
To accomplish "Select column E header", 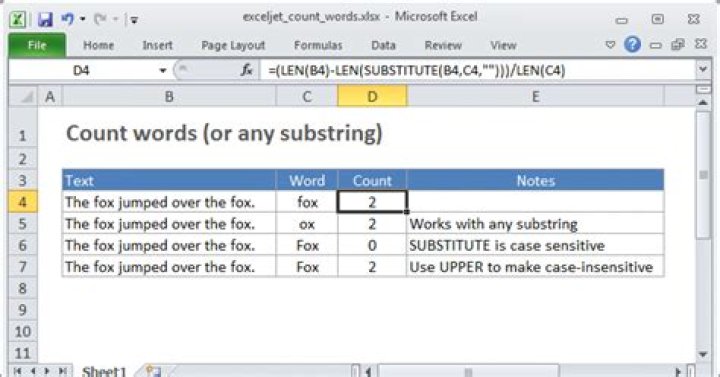I will coord(535,96).
